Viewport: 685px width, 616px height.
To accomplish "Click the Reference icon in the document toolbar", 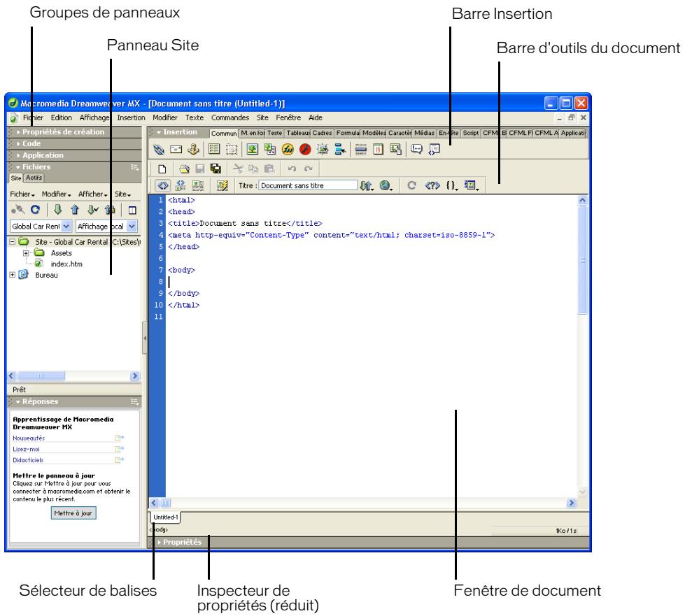I will [432, 185].
